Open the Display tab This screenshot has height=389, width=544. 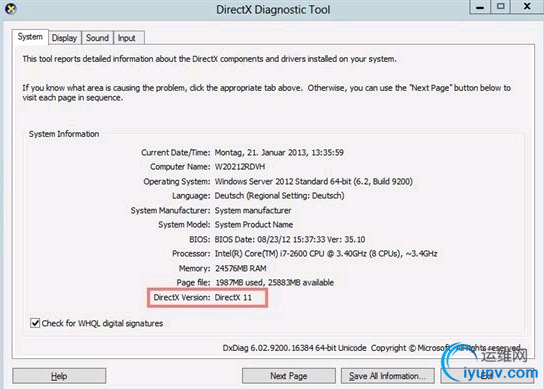(64, 38)
